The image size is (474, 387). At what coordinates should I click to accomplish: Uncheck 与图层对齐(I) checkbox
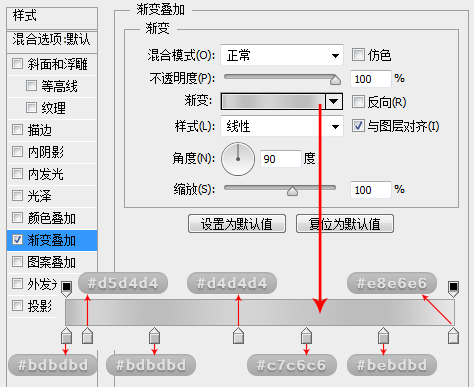358,126
